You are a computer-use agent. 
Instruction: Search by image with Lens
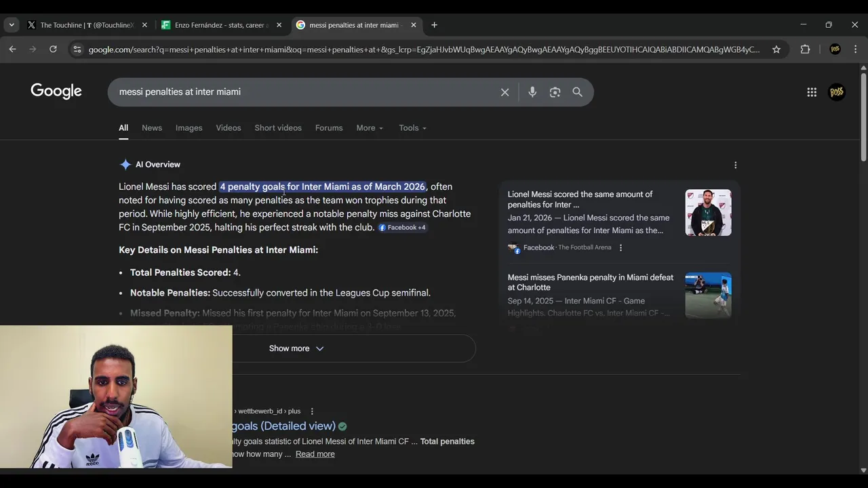[555, 92]
